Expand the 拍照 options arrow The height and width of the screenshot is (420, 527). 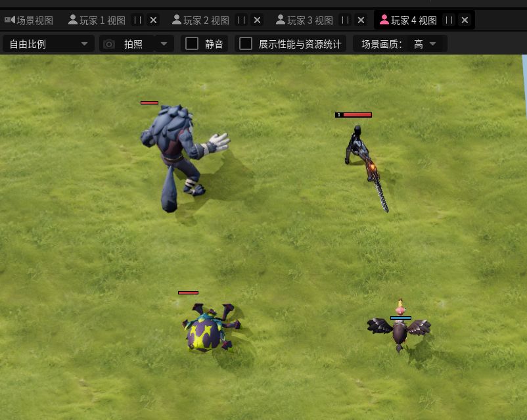pyautogui.click(x=164, y=44)
